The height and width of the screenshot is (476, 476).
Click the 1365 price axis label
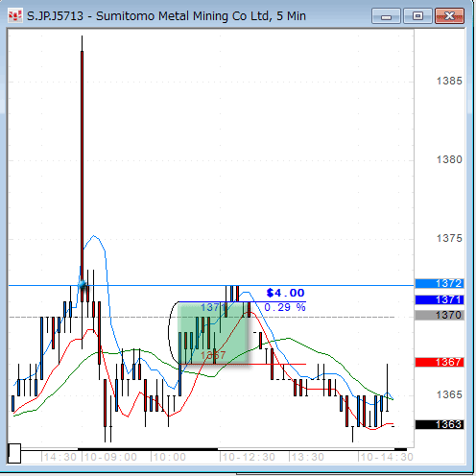click(x=449, y=394)
